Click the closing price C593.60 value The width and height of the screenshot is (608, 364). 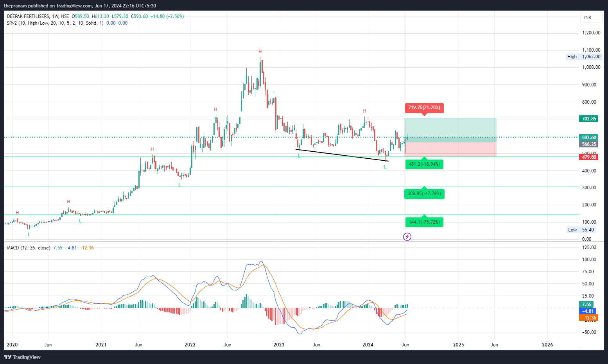[139, 16]
